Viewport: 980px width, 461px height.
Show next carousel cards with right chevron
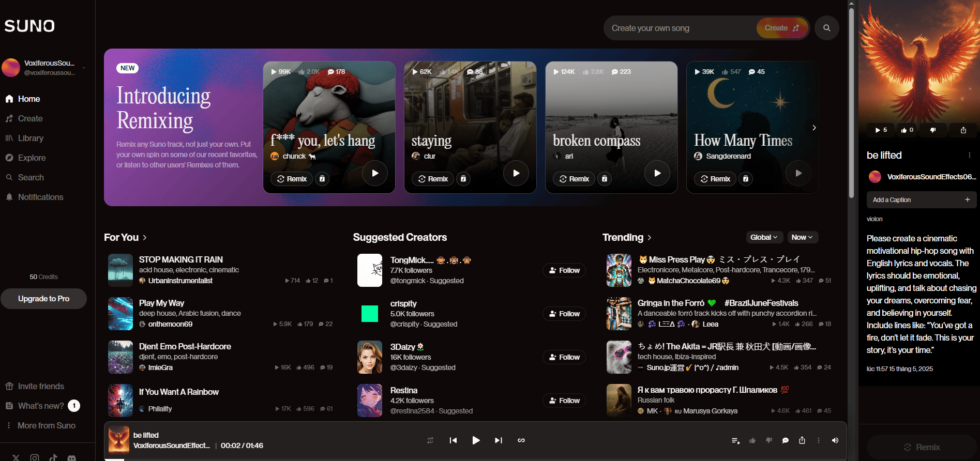coord(814,128)
